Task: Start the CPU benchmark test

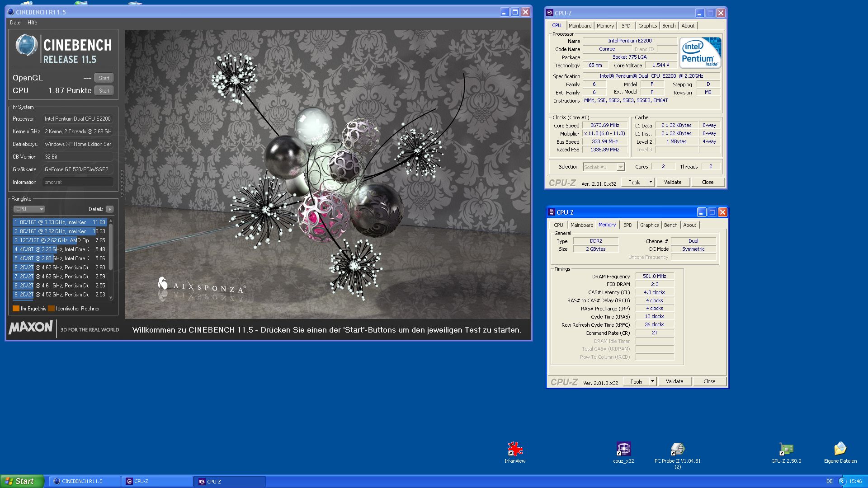Action: 104,91
